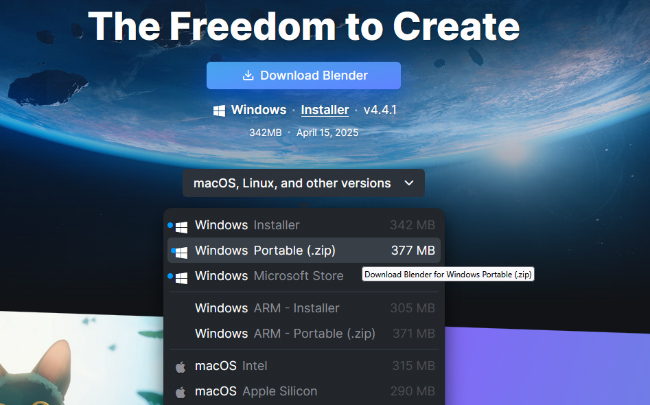This screenshot has height=405, width=650.
Task: Click the Windows logo left of the underlined Installer link
Action: tap(219, 110)
